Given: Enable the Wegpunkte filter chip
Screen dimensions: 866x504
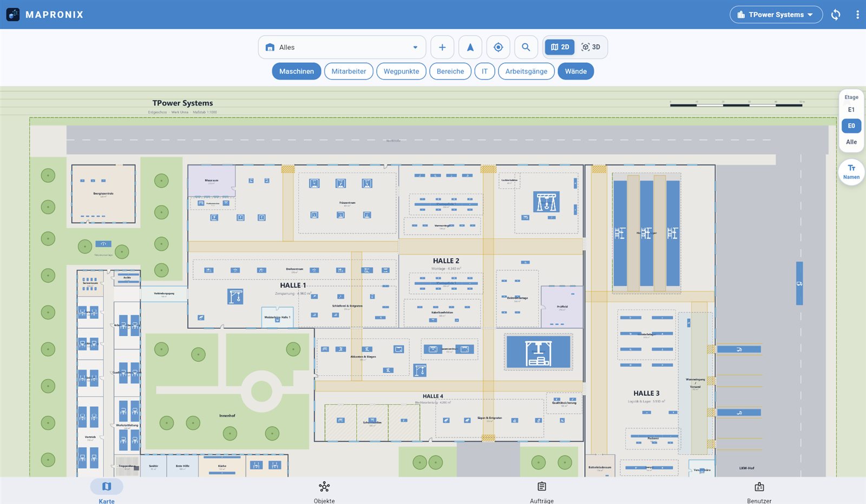Looking at the screenshot, I should tap(402, 71).
